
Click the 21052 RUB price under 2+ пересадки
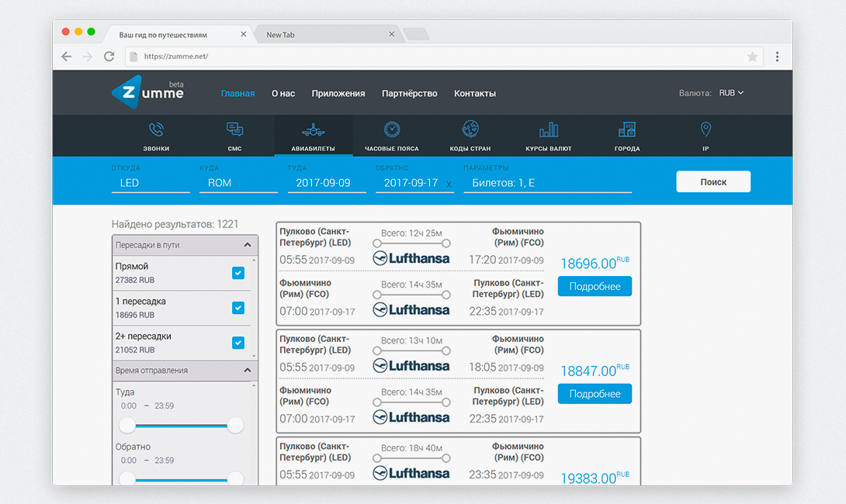135,350
